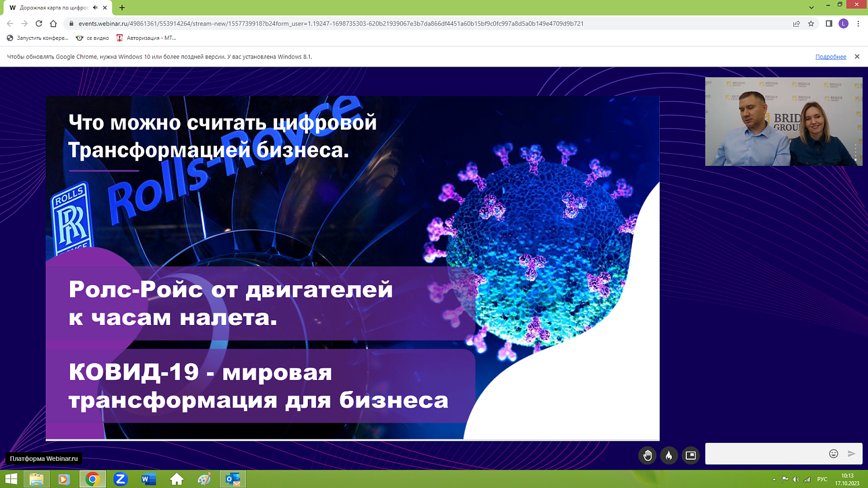Click the 'Подробнее' link
This screenshot has width=868, height=488.
(x=830, y=57)
